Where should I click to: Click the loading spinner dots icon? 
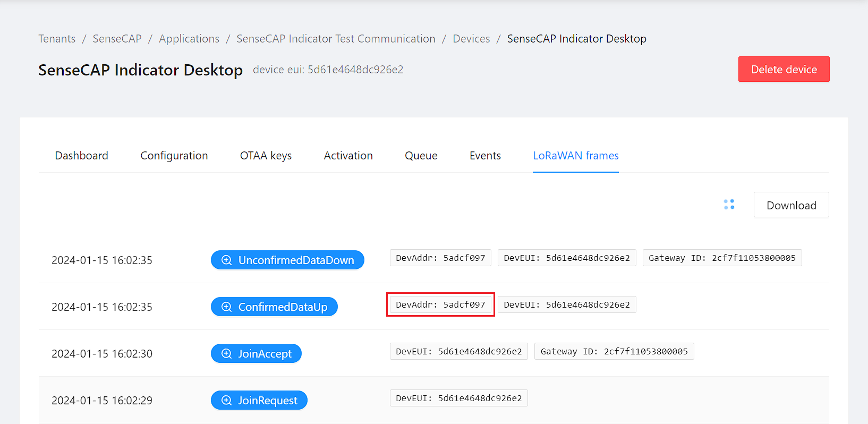729,205
